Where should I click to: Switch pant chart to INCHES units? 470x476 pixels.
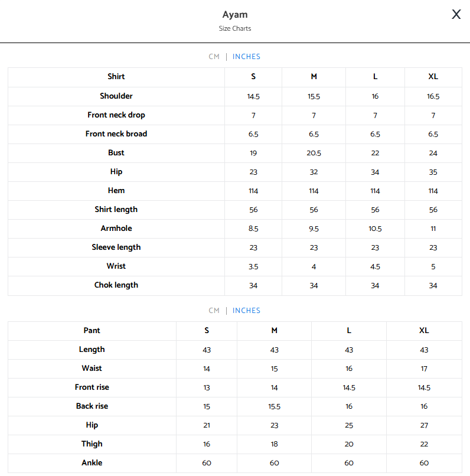[x=246, y=311]
